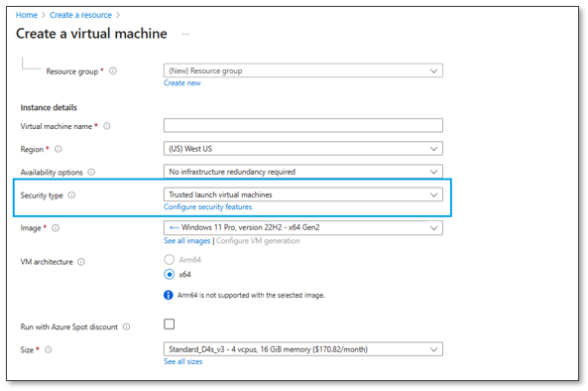Click the Azure Spot discount info icon
Image resolution: width=588 pixels, height=391 pixels.
pos(126,326)
